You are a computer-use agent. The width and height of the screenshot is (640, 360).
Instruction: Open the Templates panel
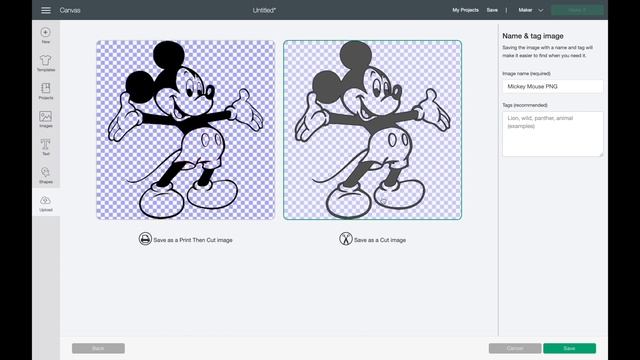tap(46, 63)
